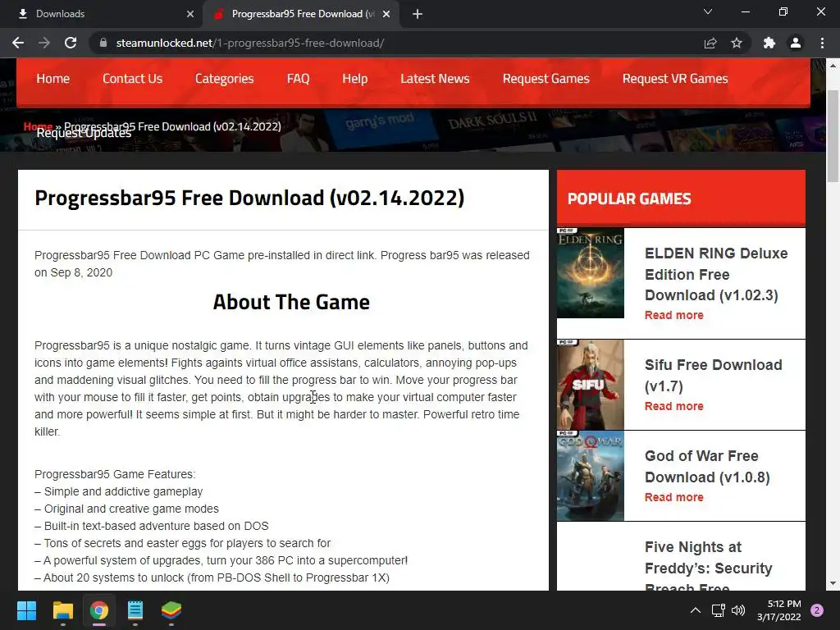This screenshot has width=840, height=630.
Task: Open ELDEN RING Deluxe Edition title link
Action: [x=716, y=274]
